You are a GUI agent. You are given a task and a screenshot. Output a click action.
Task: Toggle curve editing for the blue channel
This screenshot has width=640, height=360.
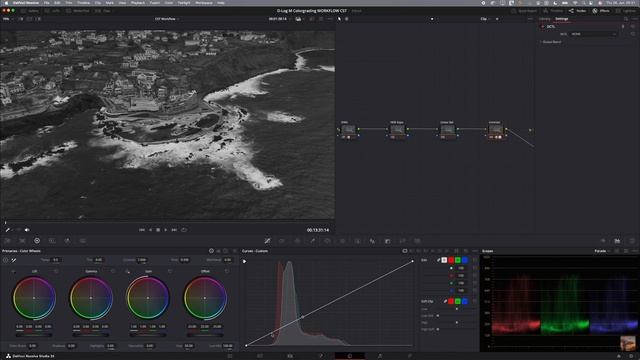pos(465,260)
